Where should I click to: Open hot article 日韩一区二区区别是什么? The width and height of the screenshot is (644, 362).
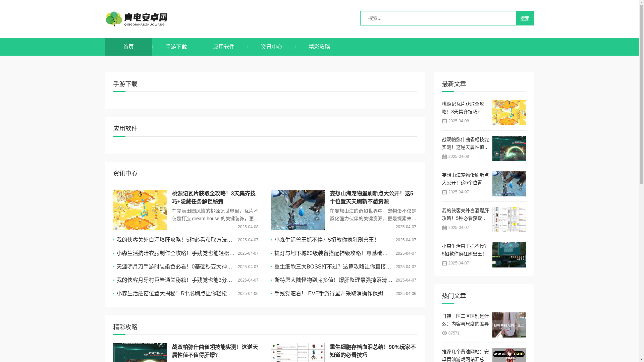(465, 320)
